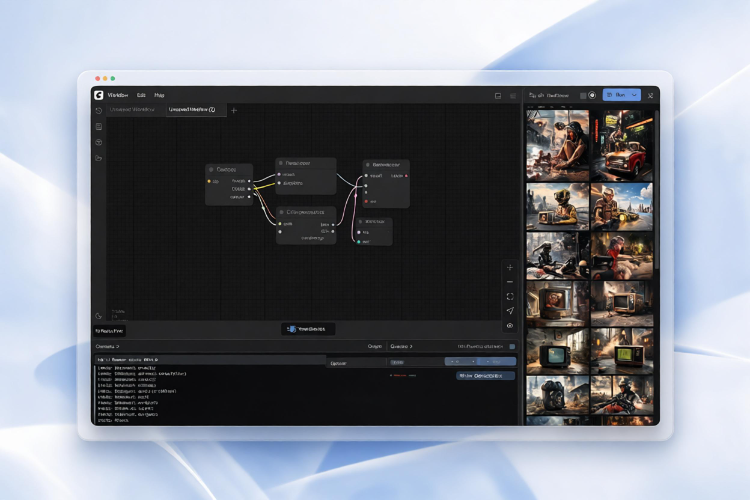Click the pink output port on top right node
The image size is (750, 500).
[x=407, y=176]
